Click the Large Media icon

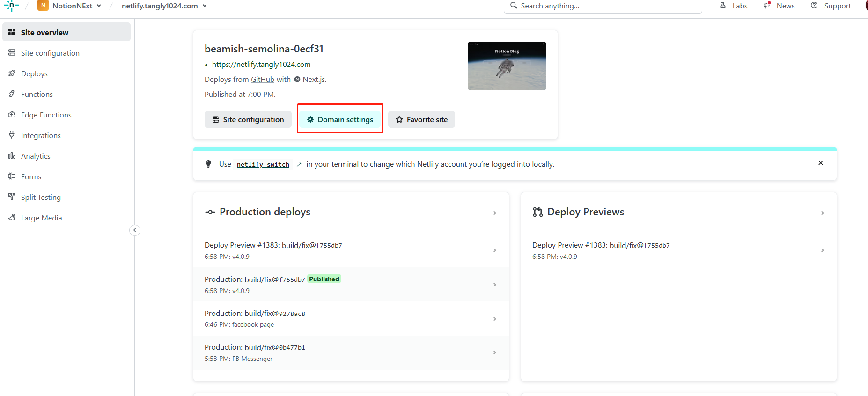12,217
